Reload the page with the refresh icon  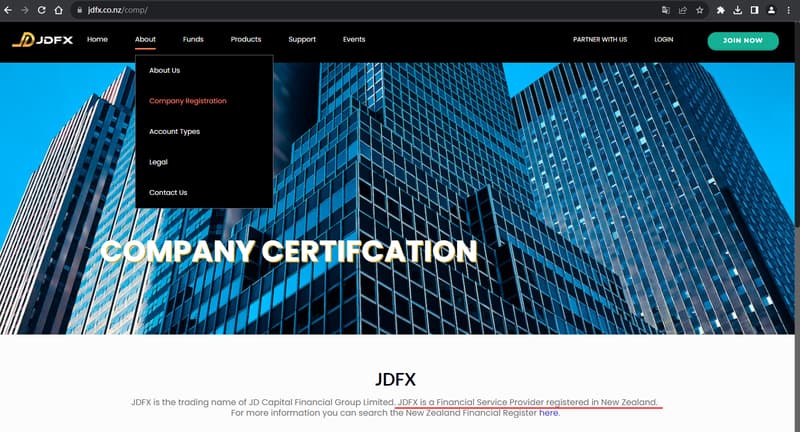(x=42, y=10)
